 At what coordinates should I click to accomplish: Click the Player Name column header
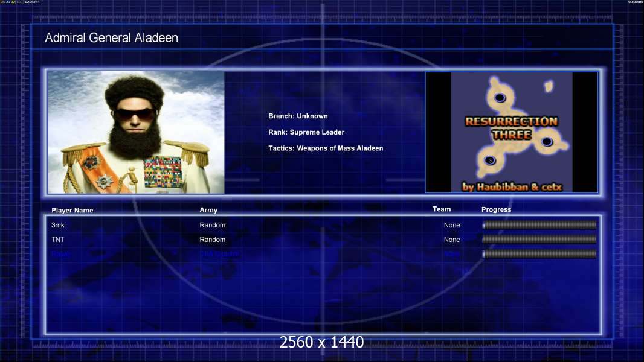72,211
